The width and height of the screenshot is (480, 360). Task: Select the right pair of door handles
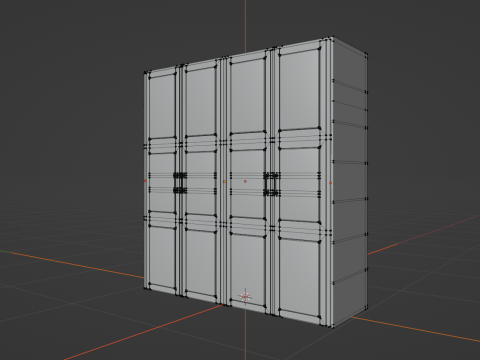(x=272, y=184)
